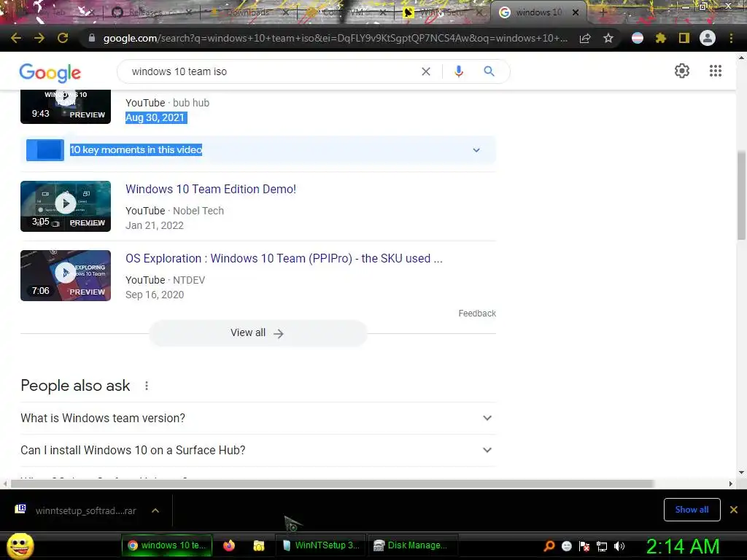The height and width of the screenshot is (560, 747).
Task: Go back with the browser back arrow
Action: pos(16,38)
